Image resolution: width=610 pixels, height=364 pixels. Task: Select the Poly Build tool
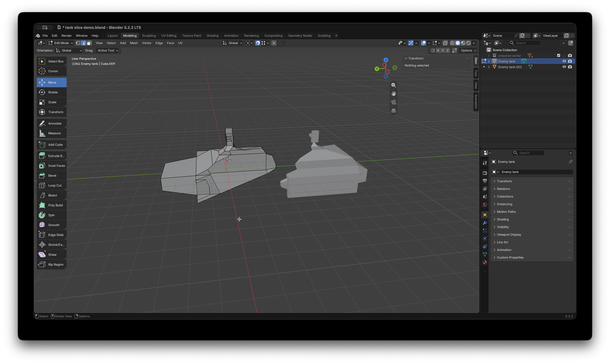point(52,205)
